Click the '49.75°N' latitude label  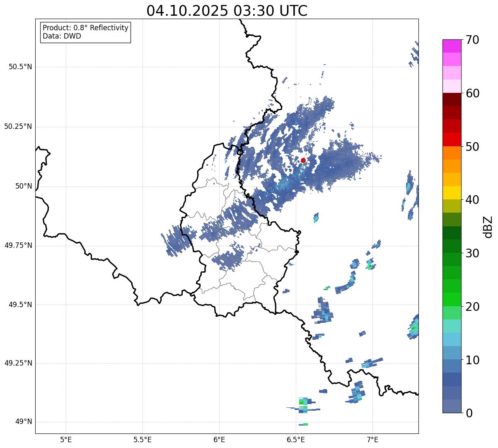pos(18,245)
